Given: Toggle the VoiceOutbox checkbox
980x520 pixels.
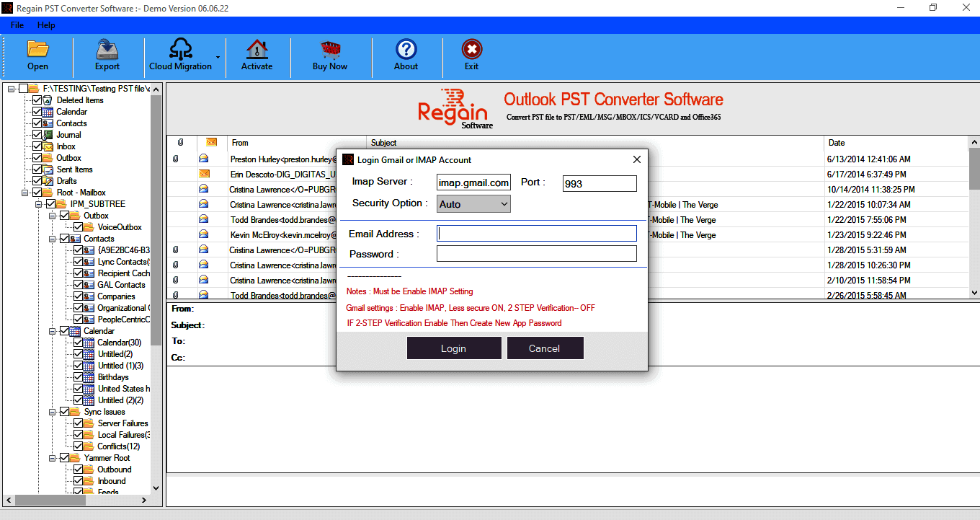Looking at the screenshot, I should pos(79,227).
